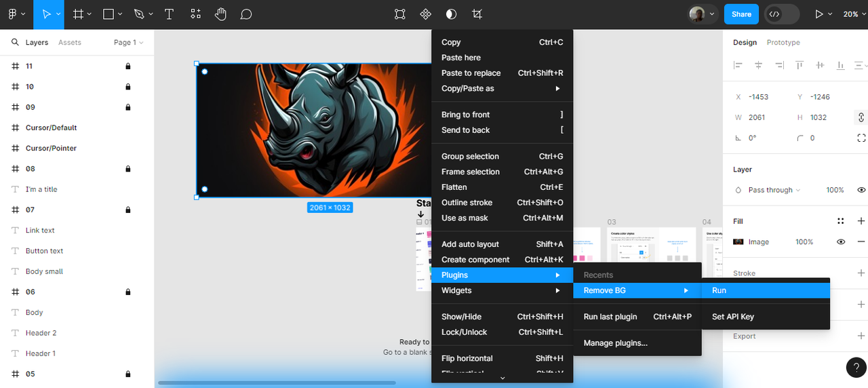868x388 pixels.
Task: Click the Present play button
Action: [x=819, y=14]
